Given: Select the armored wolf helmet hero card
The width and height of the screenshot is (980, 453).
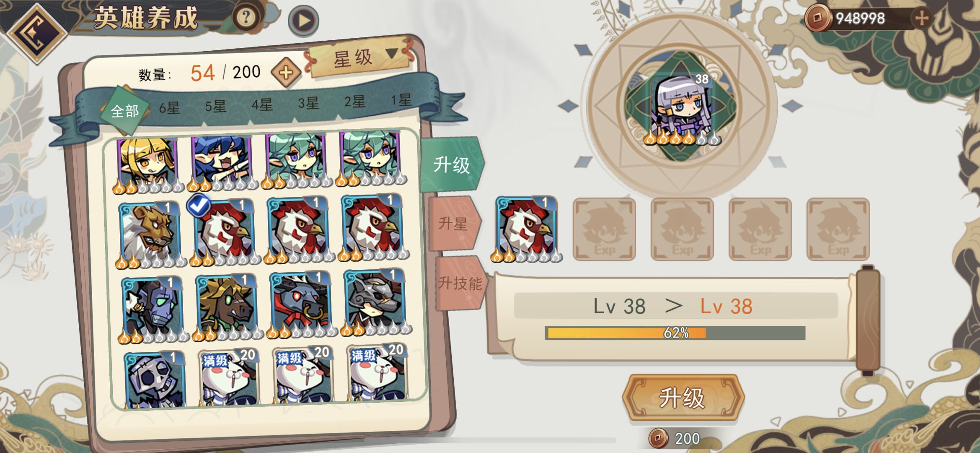Looking at the screenshot, I should coord(375,302).
